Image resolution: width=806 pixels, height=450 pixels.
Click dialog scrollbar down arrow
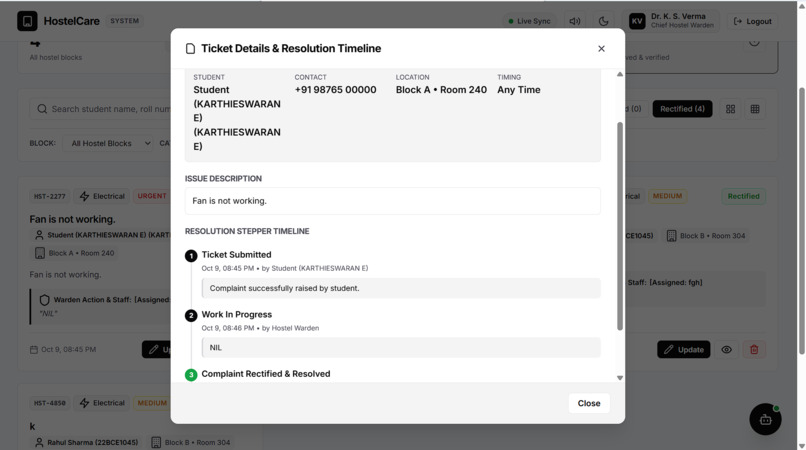[620, 377]
